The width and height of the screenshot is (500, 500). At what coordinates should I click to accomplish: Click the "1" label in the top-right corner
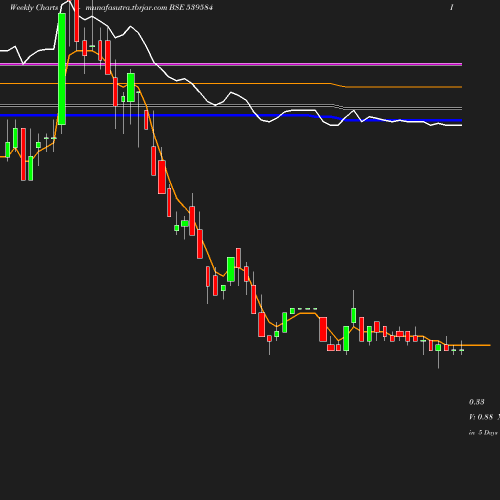coord(452,7)
